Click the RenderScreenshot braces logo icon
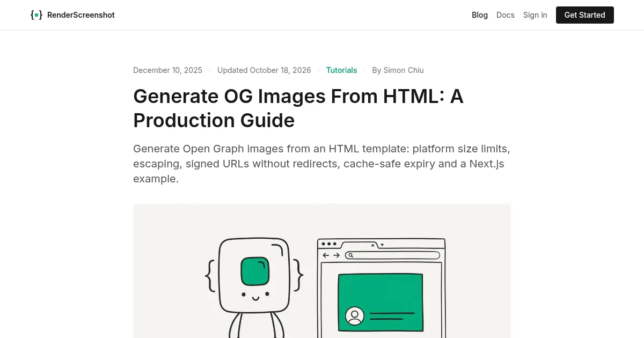This screenshot has width=644, height=338. tap(36, 15)
